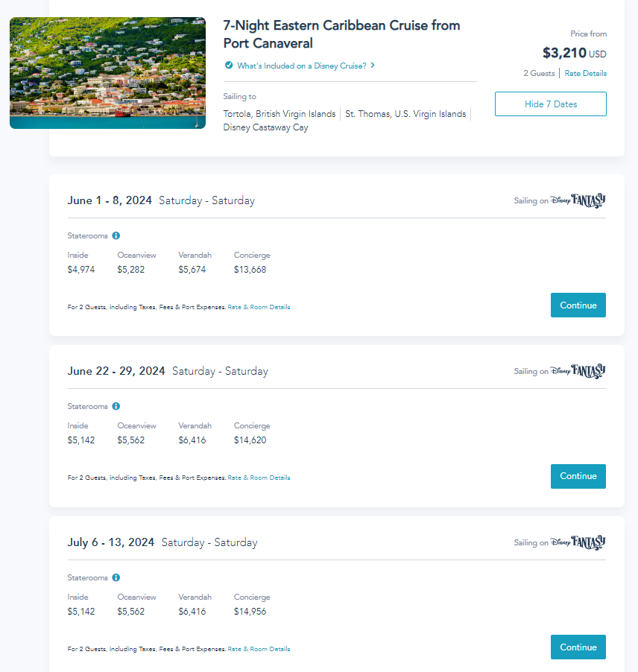This screenshot has width=638, height=672.
Task: Open Rate & Room Details for July 6 sailing
Action: click(x=259, y=649)
